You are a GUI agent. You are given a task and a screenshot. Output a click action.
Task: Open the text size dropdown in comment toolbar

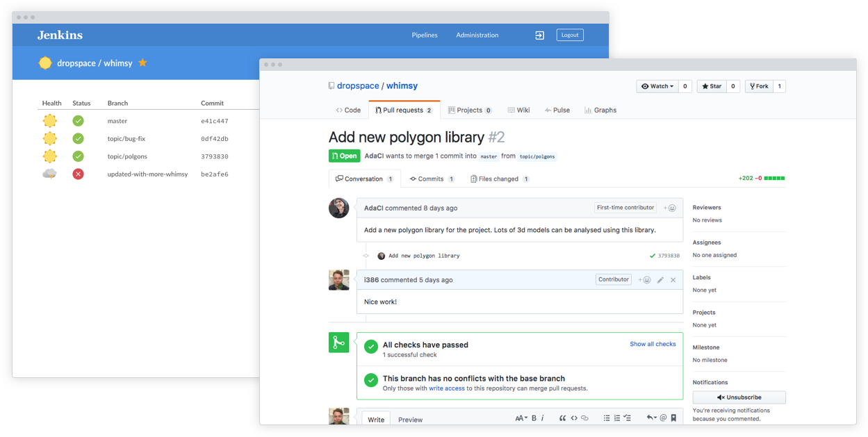pyautogui.click(x=521, y=418)
